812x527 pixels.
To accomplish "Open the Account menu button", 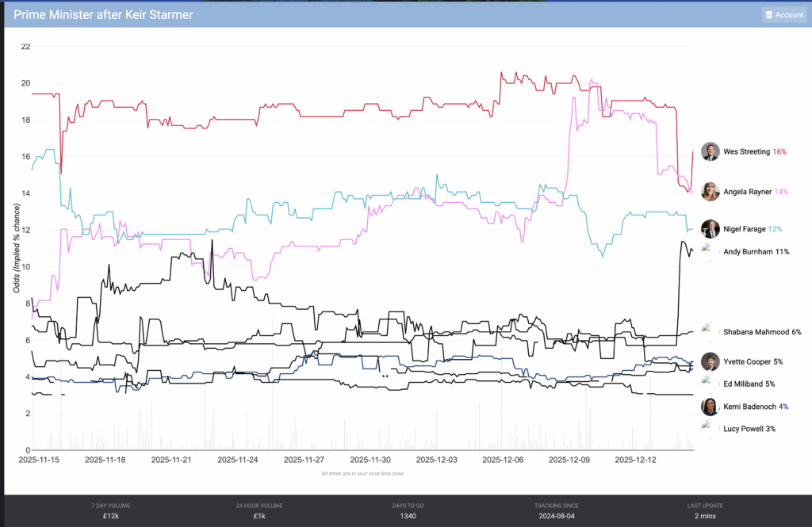I will coord(783,14).
